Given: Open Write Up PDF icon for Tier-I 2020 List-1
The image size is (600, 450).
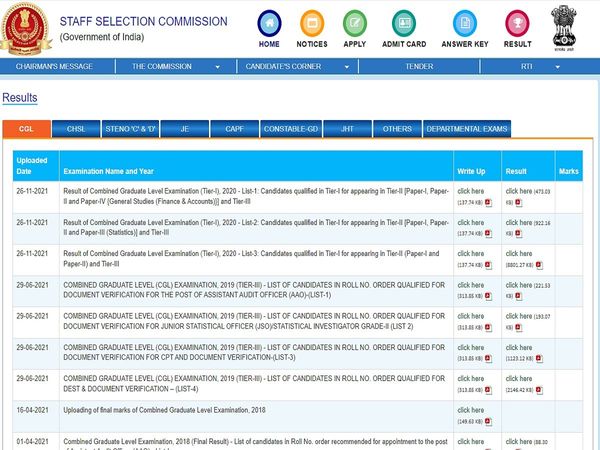Looking at the screenshot, I should (488, 202).
